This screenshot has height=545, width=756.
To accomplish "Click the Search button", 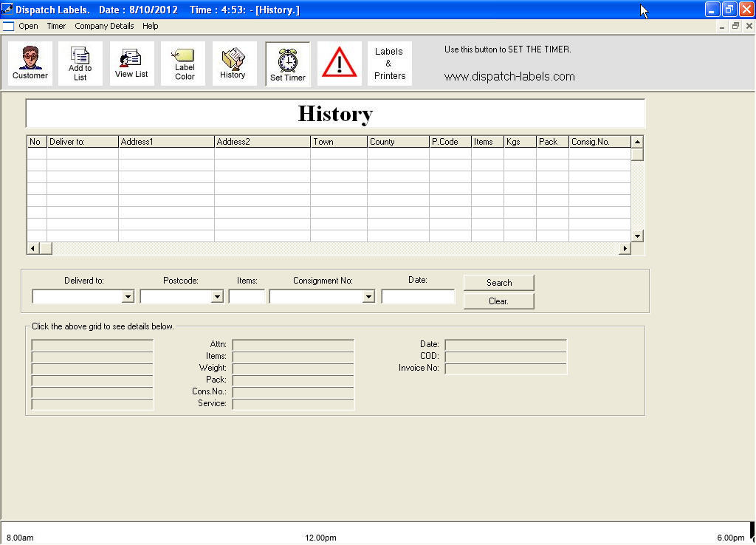I will point(499,283).
